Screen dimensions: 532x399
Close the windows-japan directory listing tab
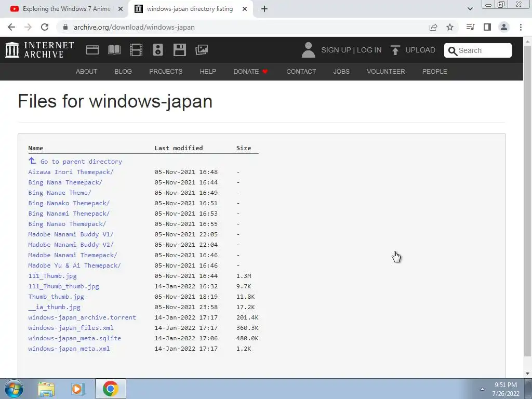(245, 9)
